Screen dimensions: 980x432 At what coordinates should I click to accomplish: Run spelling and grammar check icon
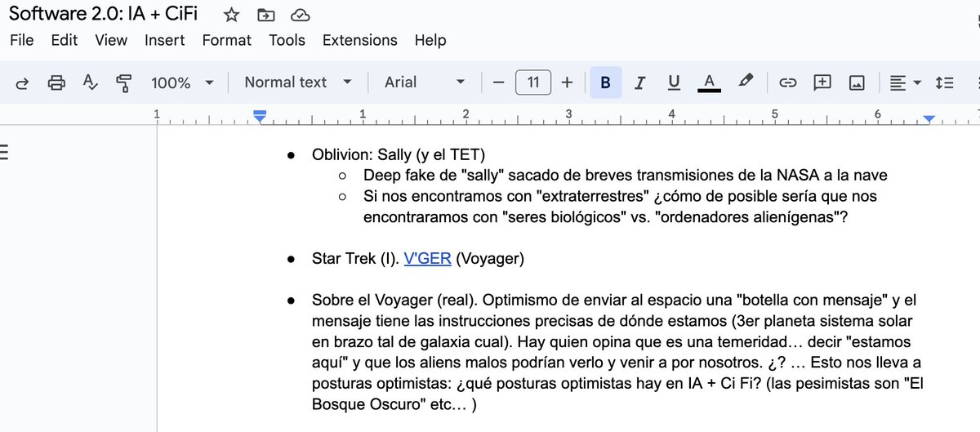[90, 82]
